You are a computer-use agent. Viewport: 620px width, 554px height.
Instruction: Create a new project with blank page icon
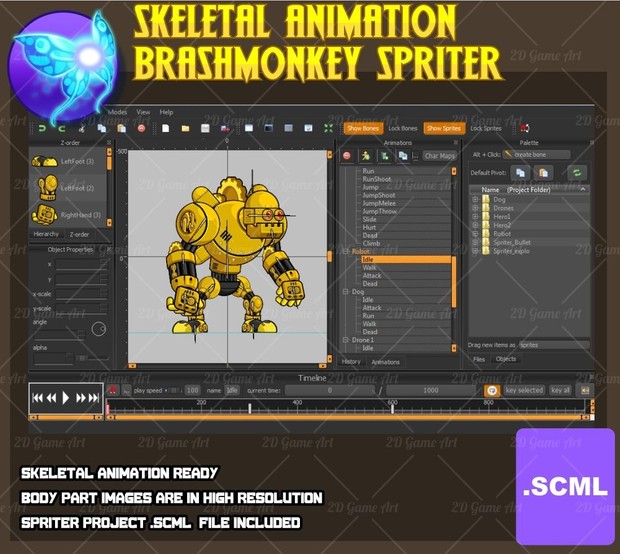tap(166, 128)
